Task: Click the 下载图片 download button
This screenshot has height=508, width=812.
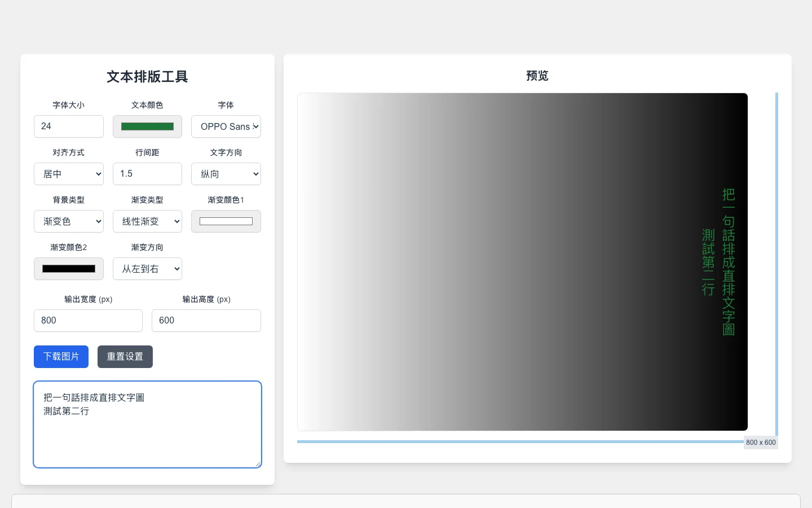Action: coord(61,357)
